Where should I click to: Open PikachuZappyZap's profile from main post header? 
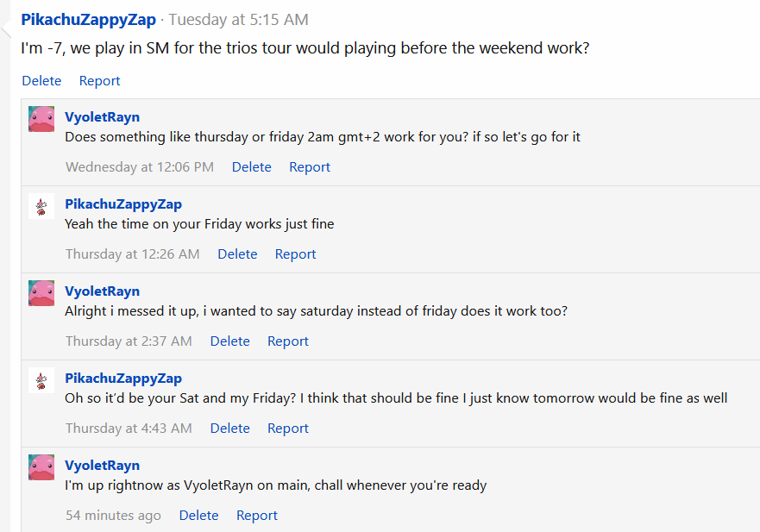(89, 19)
